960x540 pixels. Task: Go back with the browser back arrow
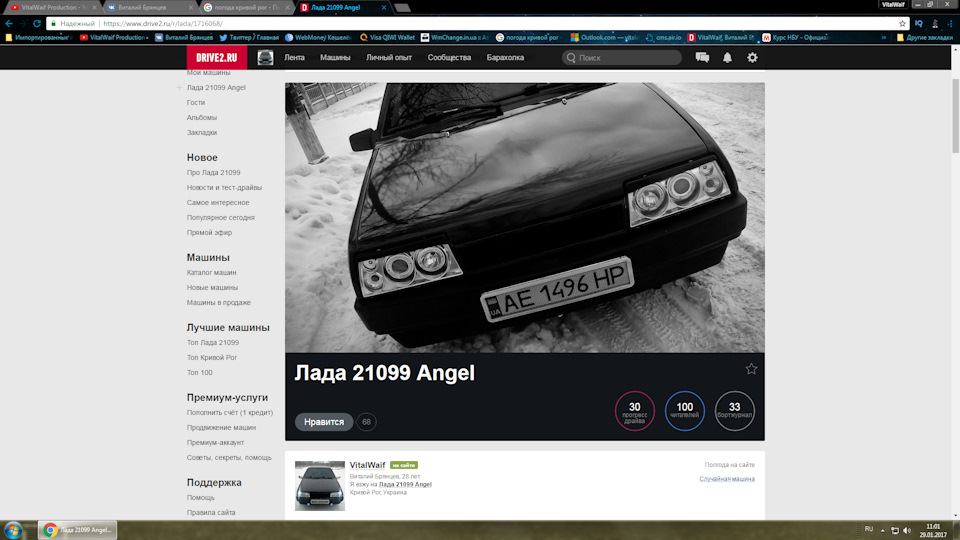tap(9, 23)
